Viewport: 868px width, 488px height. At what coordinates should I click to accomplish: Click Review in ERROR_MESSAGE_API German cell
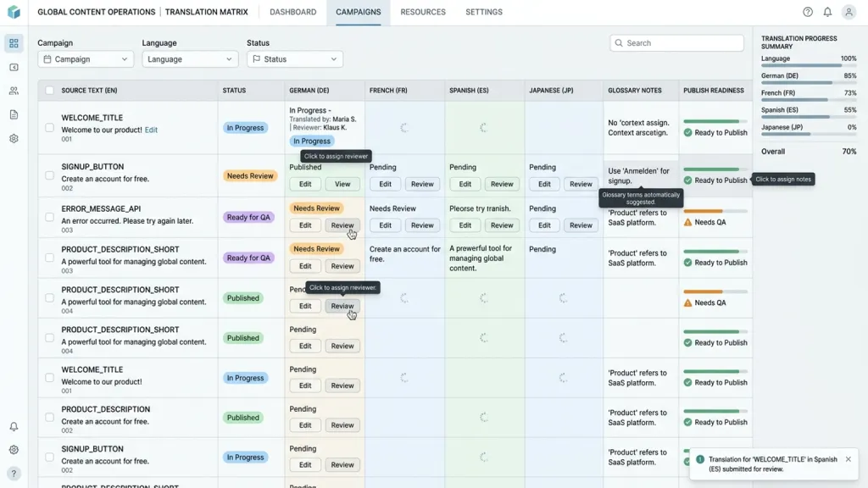342,225
